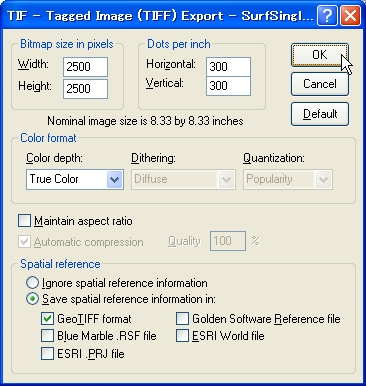Click the Dithering Diffuse combo box
The height and width of the screenshot is (386, 366).
183,179
